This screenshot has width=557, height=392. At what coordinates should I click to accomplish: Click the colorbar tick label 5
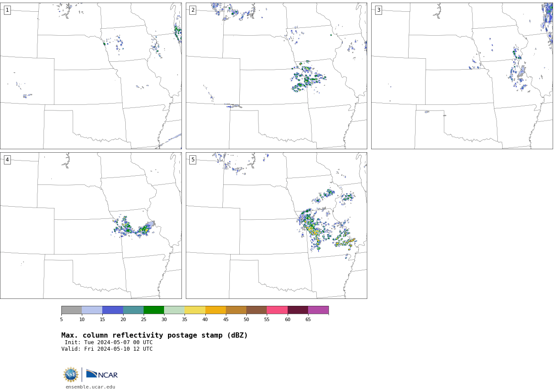click(61, 320)
